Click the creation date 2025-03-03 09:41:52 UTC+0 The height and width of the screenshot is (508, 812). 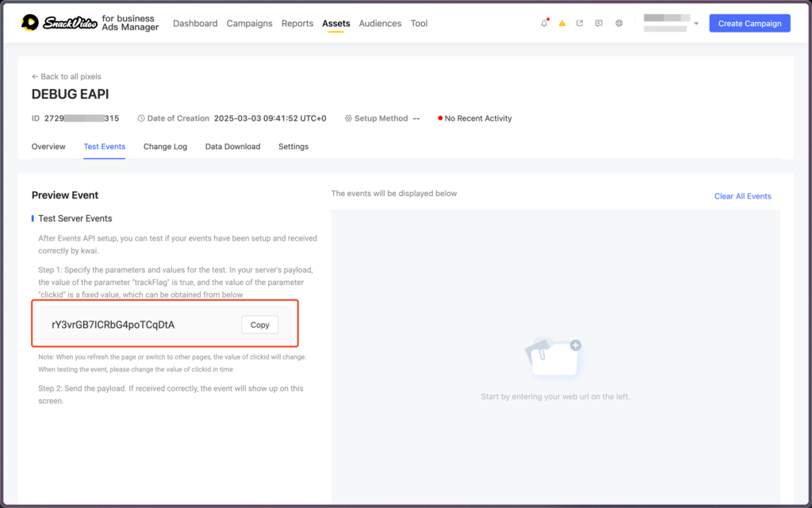[270, 119]
